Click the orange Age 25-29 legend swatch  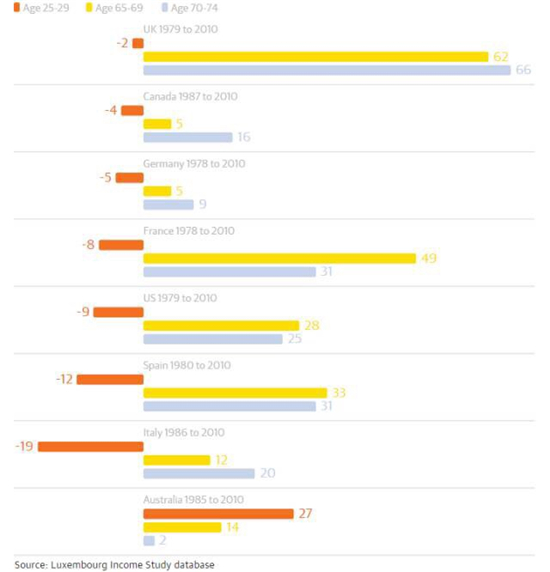[17, 7]
